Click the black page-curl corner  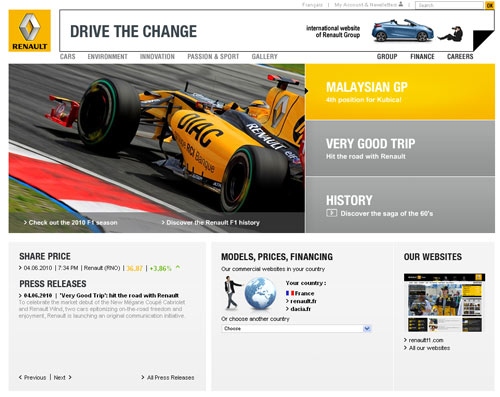click(x=483, y=40)
